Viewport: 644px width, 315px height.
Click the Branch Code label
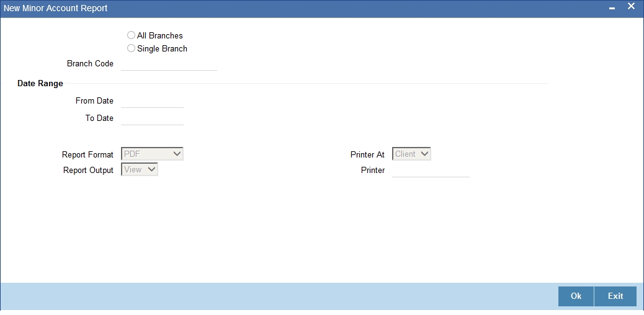(x=91, y=64)
